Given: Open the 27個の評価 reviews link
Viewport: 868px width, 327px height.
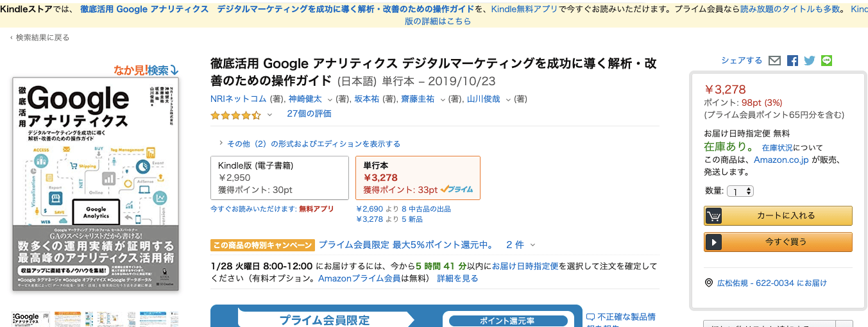Looking at the screenshot, I should 309,113.
